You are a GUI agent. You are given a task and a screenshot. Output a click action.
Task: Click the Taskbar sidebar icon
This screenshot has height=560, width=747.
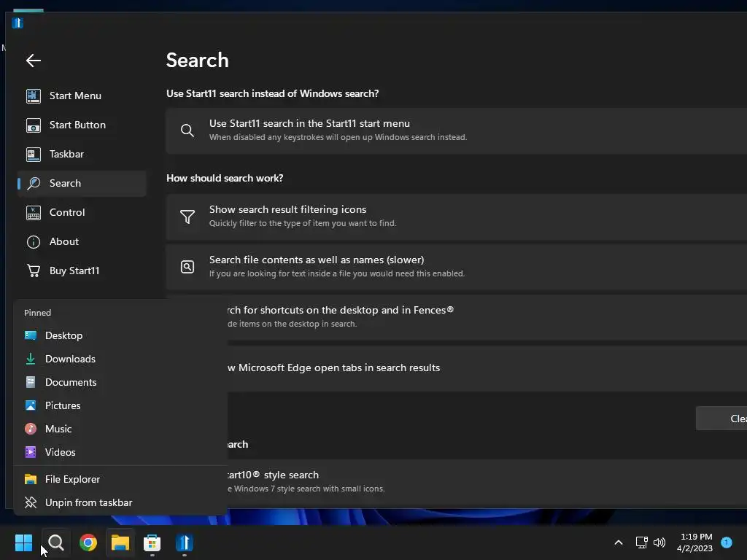click(x=34, y=155)
